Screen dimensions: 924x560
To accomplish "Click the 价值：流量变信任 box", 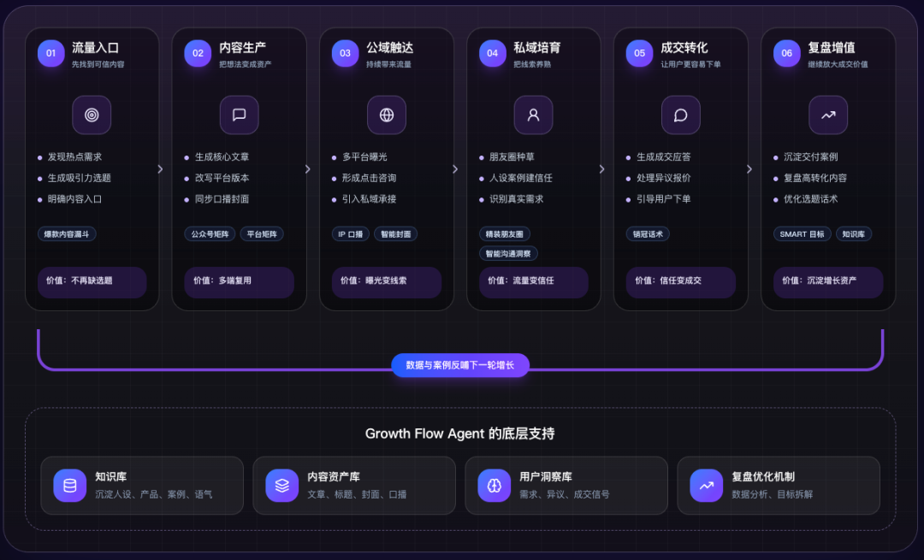I will [534, 282].
